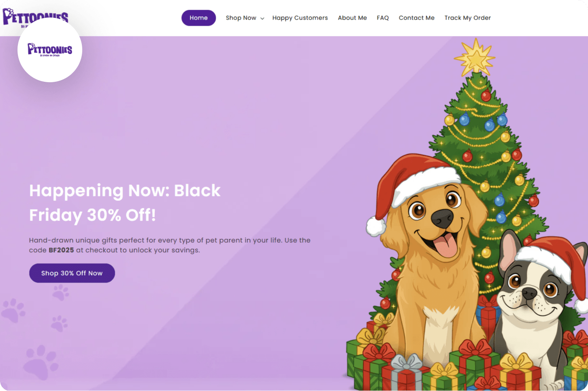Viewport: 588px width, 391px height.
Task: Click the gold star atop the tree
Action: point(475,57)
